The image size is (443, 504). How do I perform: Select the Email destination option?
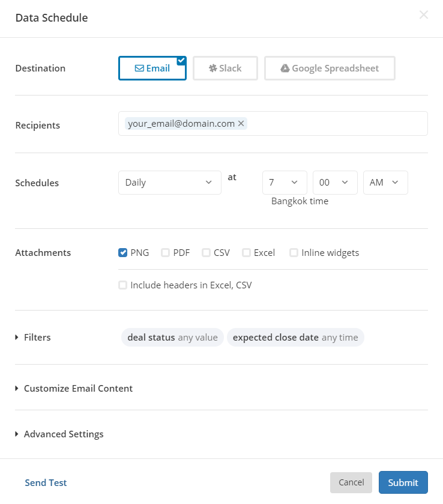click(152, 68)
